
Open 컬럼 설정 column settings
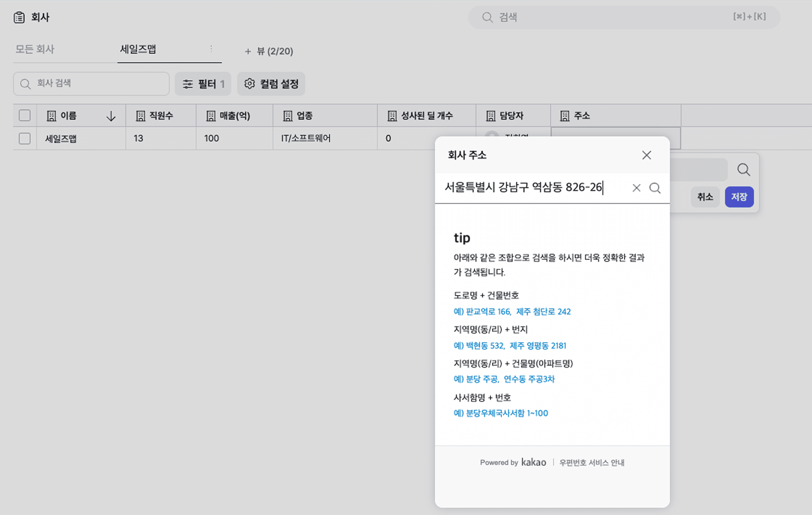(271, 84)
